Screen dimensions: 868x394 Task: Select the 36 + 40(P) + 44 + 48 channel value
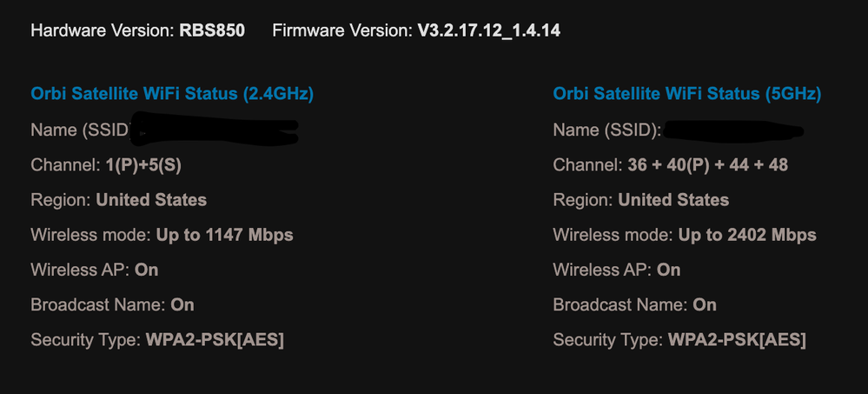pyautogui.click(x=707, y=165)
